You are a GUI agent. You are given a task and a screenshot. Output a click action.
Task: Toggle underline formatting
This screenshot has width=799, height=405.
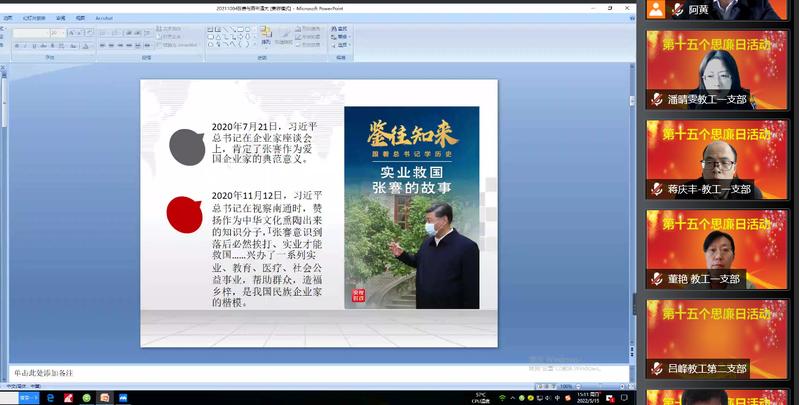coord(34,46)
